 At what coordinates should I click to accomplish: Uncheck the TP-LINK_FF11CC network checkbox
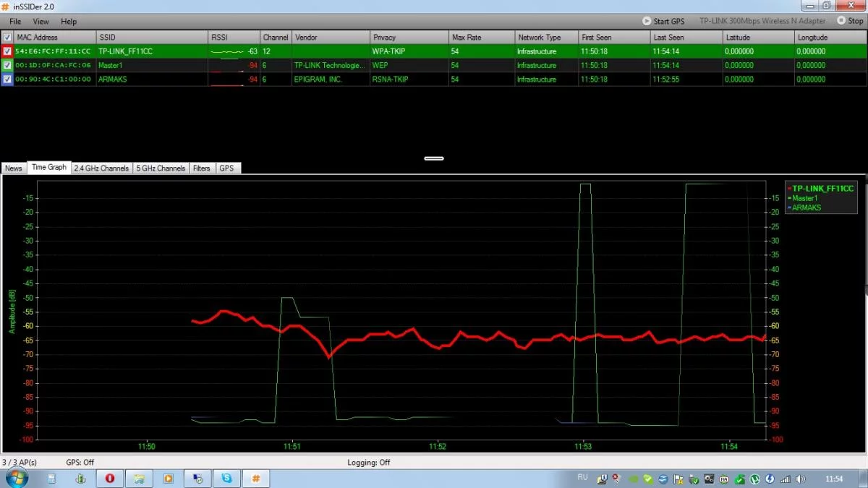tap(7, 51)
